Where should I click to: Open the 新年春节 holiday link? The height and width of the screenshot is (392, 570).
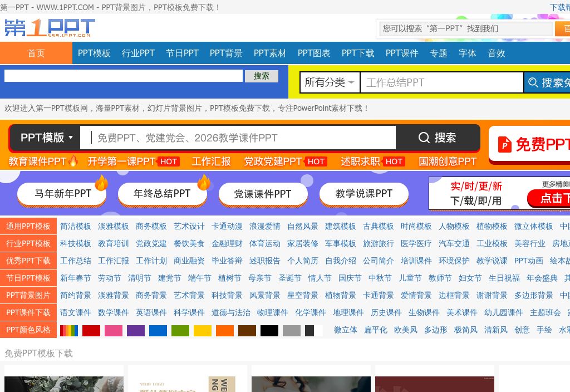75,278
